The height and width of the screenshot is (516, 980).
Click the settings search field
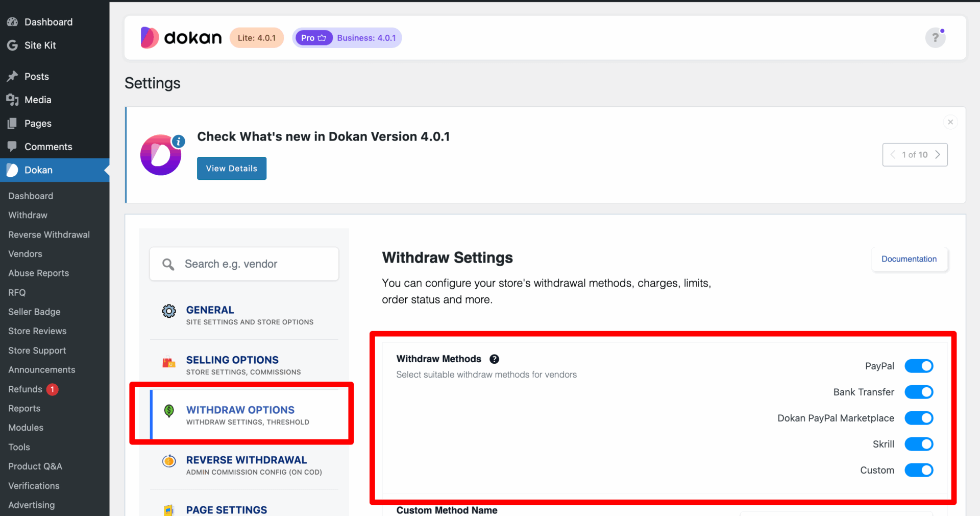click(x=244, y=264)
